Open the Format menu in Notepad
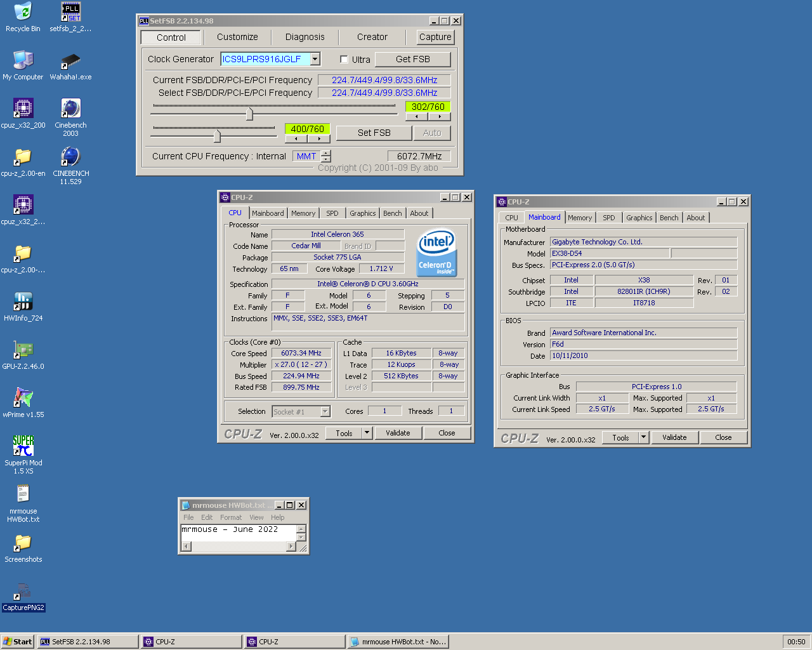Screen dimensions: 812x650 231,517
